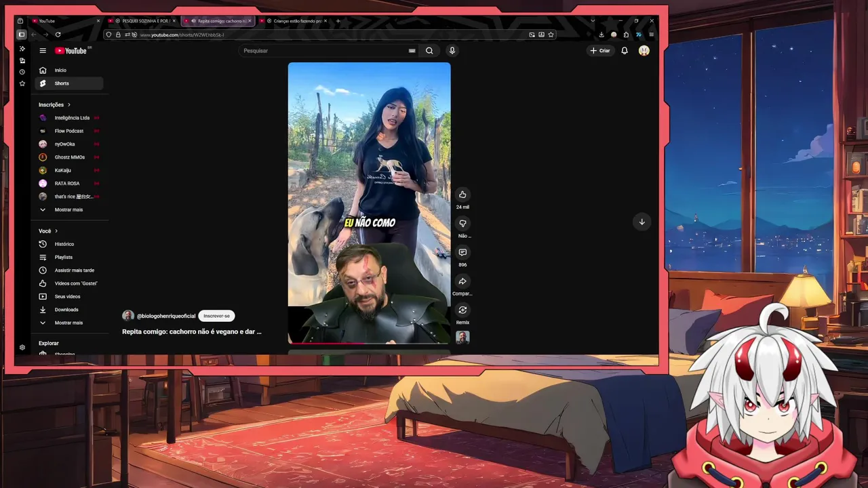Go back with browser back arrow

click(x=33, y=35)
